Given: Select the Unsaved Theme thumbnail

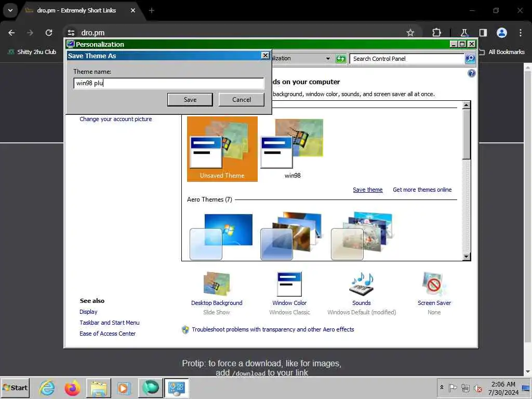Looking at the screenshot, I should 222,149.
